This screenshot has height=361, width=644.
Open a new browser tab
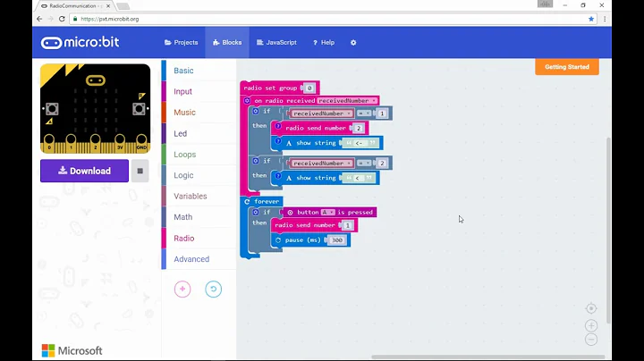point(123,6)
